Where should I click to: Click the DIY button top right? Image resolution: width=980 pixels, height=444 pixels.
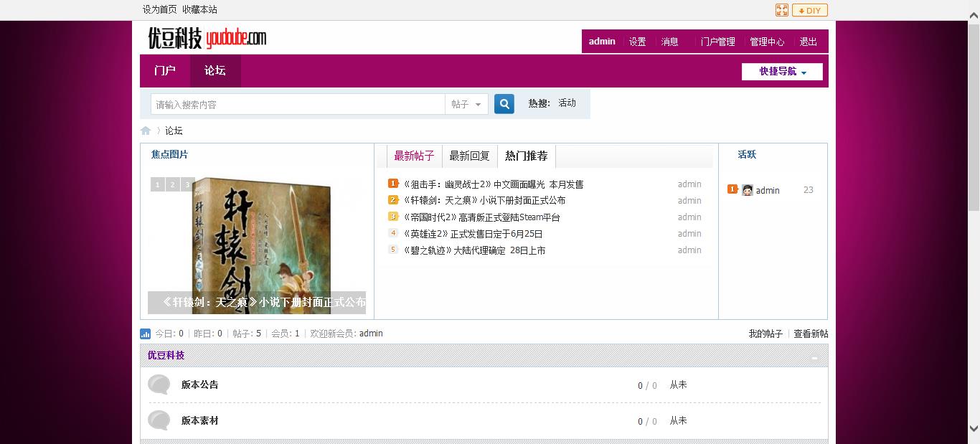pyautogui.click(x=809, y=9)
